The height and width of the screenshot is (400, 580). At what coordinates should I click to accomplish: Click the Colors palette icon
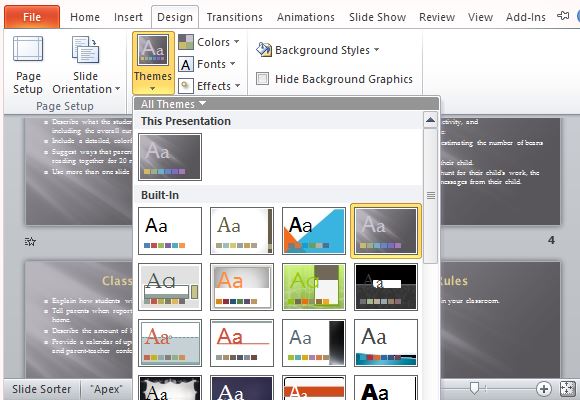[x=186, y=42]
